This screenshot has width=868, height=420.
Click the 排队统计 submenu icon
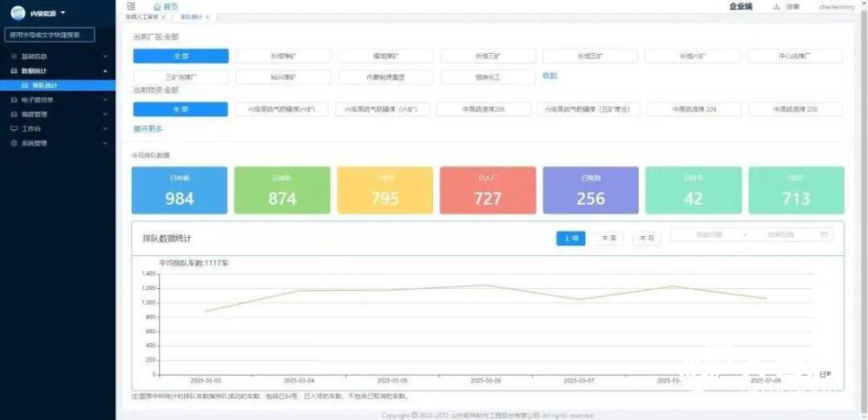click(x=24, y=86)
